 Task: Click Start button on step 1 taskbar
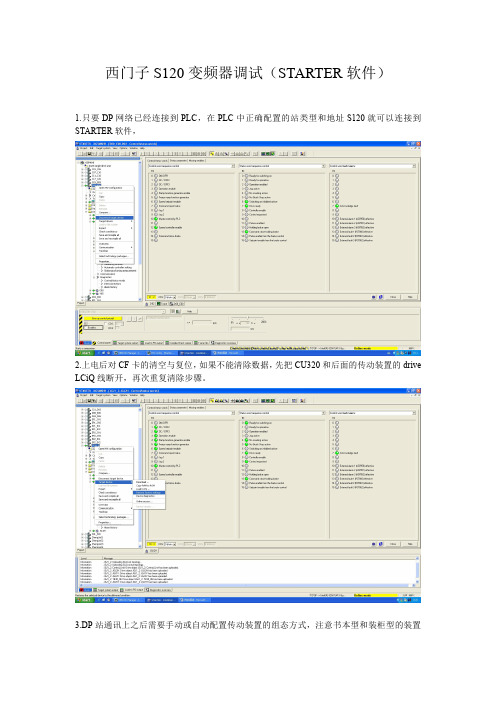point(84,353)
